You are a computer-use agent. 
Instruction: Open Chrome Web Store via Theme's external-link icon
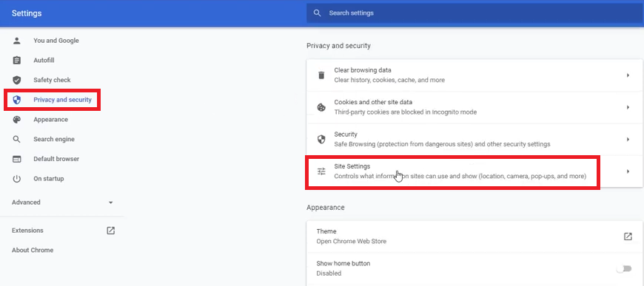628,236
